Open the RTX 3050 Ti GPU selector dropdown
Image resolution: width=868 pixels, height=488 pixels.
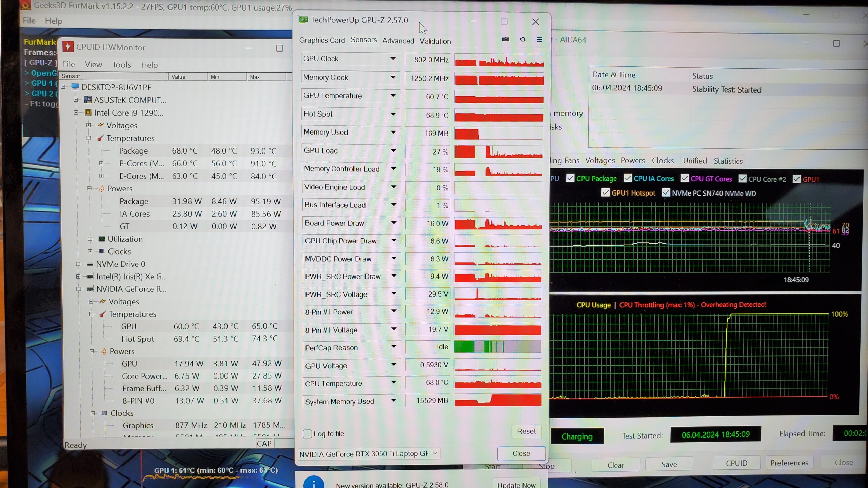pos(435,453)
